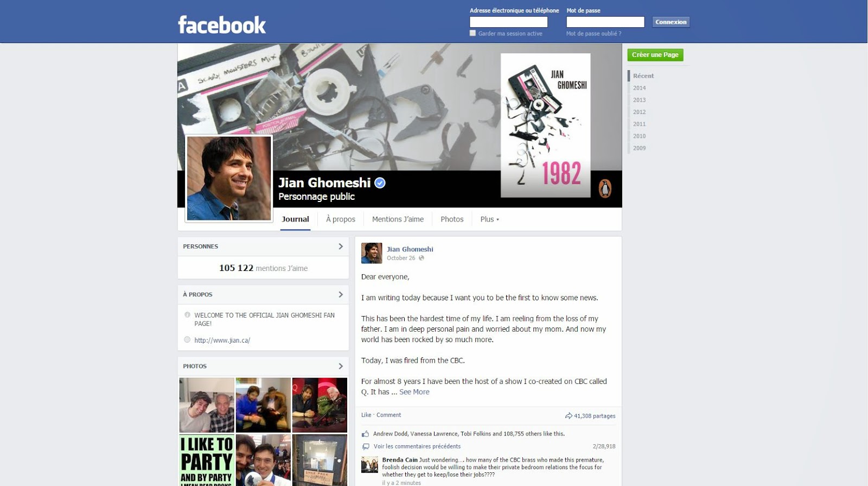This screenshot has height=486, width=868.
Task: Click the share arrow icon beside 41,308 partages
Action: [x=569, y=416]
